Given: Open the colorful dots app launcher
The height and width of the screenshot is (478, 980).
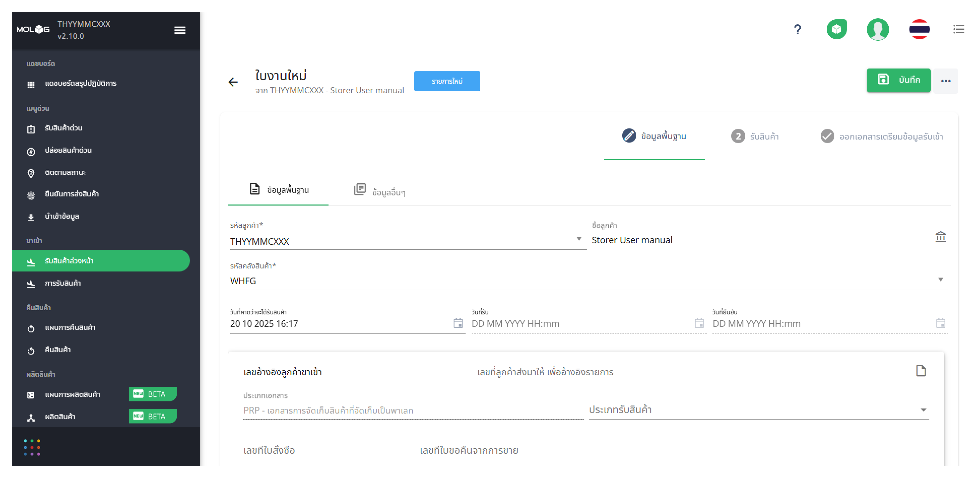Looking at the screenshot, I should coord(32,447).
